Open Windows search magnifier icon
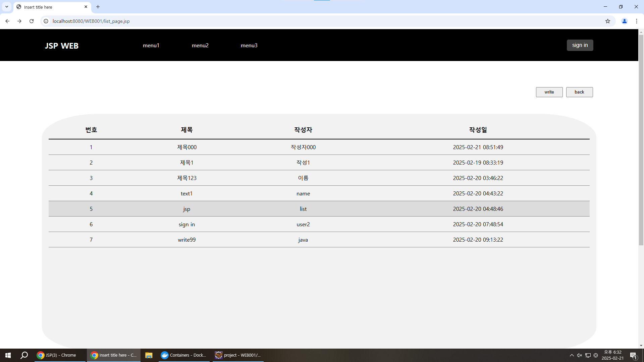 24,355
